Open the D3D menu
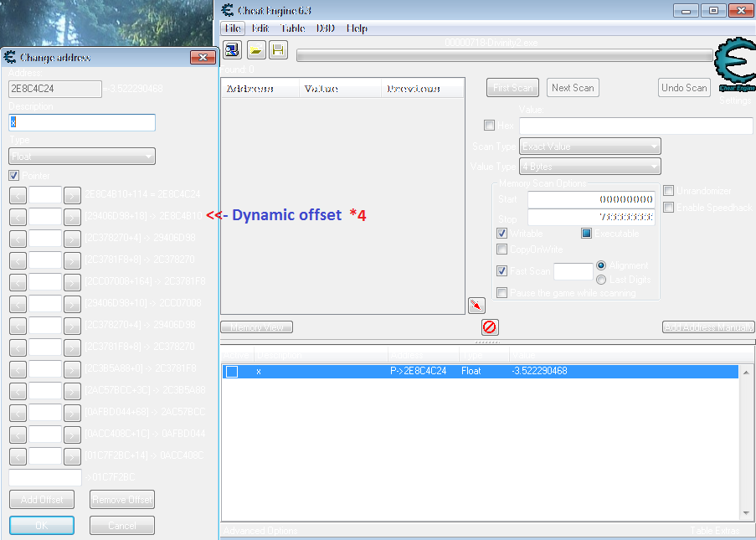This screenshot has width=756, height=540. 326,28
